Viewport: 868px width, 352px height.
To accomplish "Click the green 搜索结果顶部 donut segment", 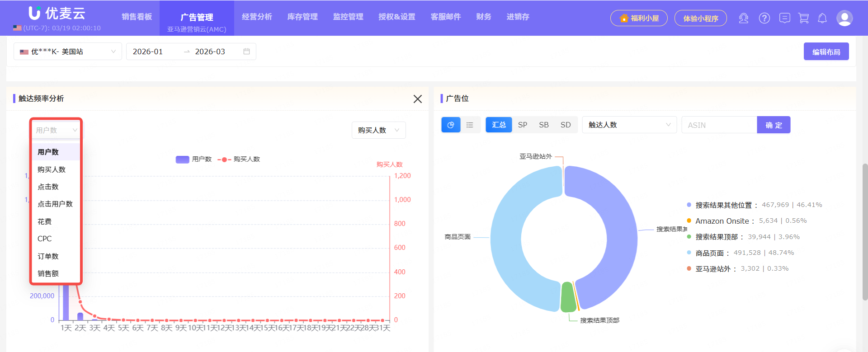I will pyautogui.click(x=568, y=297).
